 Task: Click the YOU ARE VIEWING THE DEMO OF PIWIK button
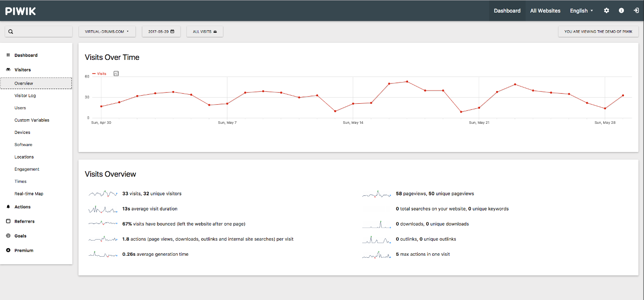598,31
